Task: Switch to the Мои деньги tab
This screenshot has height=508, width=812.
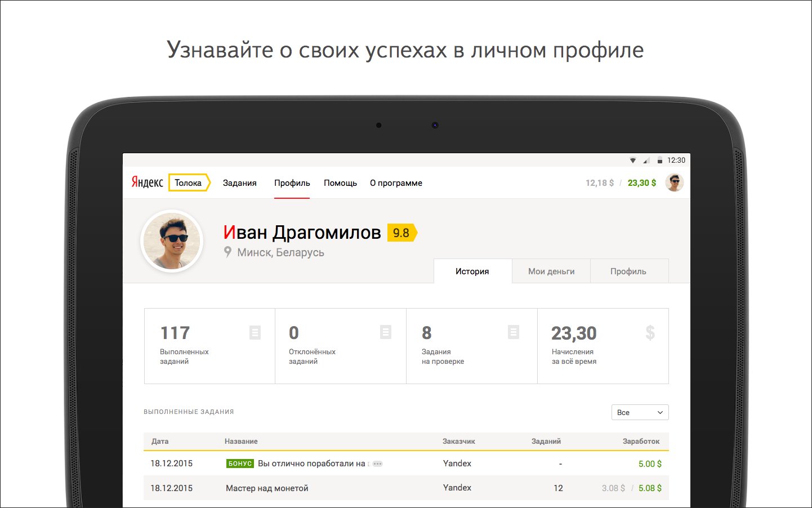Action: click(x=551, y=271)
